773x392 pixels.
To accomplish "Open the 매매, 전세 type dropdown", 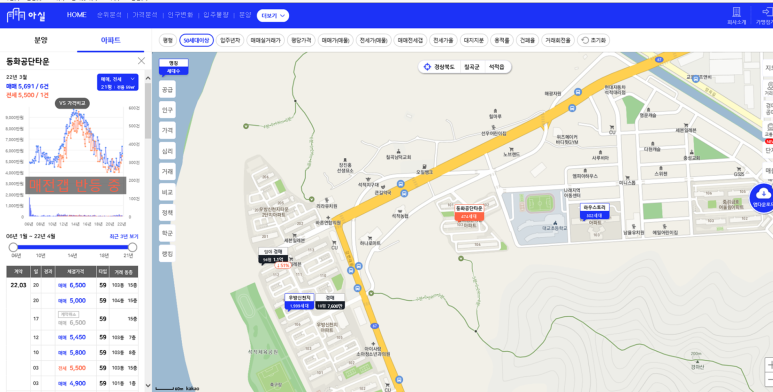I will 117,82.
